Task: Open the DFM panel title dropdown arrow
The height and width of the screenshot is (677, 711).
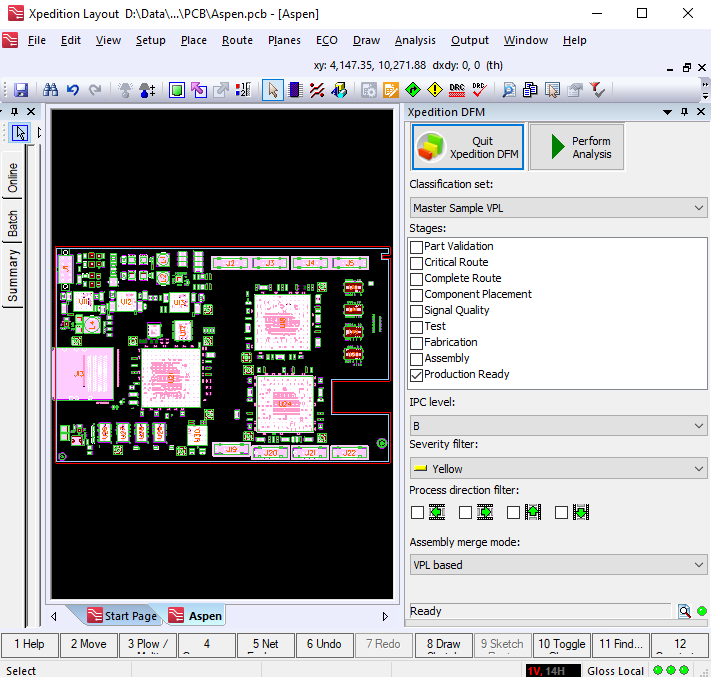Action: [667, 112]
